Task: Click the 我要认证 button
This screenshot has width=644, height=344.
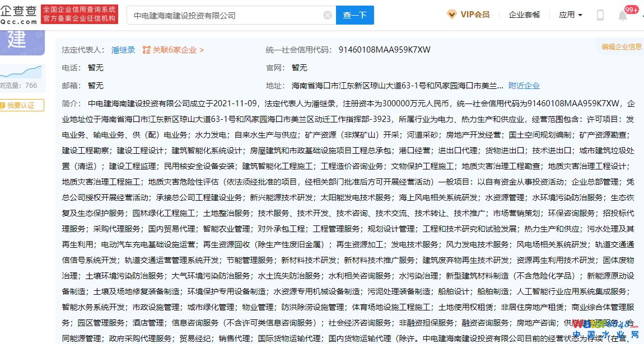Action: pos(21,105)
